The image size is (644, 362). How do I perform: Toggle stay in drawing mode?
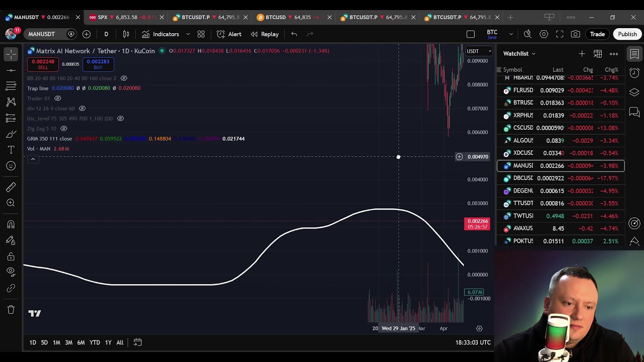tap(11, 240)
